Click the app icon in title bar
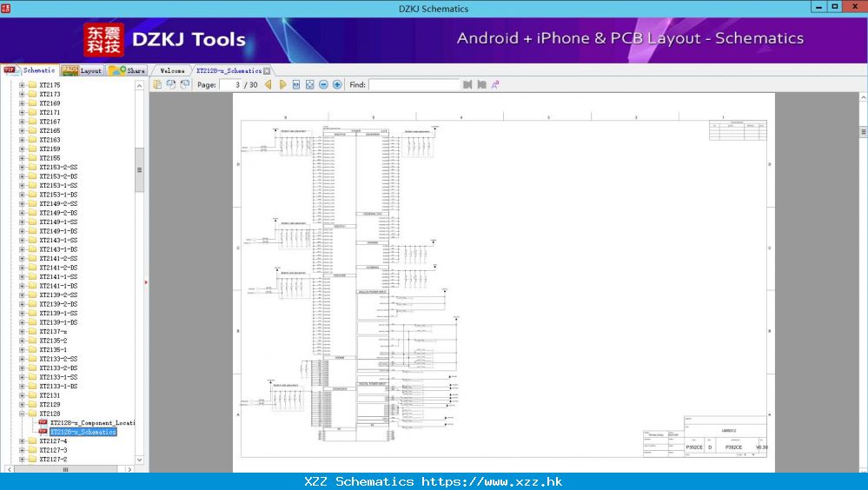 tap(5, 8)
